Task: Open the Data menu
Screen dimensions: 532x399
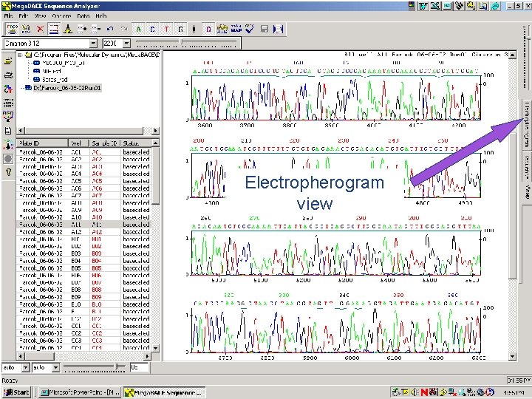Action: pyautogui.click(x=83, y=16)
